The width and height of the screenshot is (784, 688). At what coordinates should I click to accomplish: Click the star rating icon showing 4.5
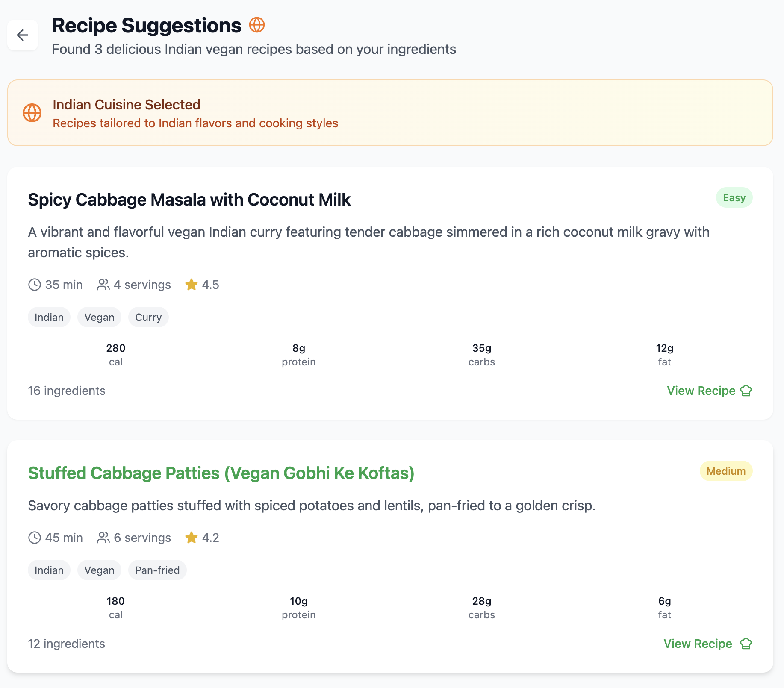[192, 285]
